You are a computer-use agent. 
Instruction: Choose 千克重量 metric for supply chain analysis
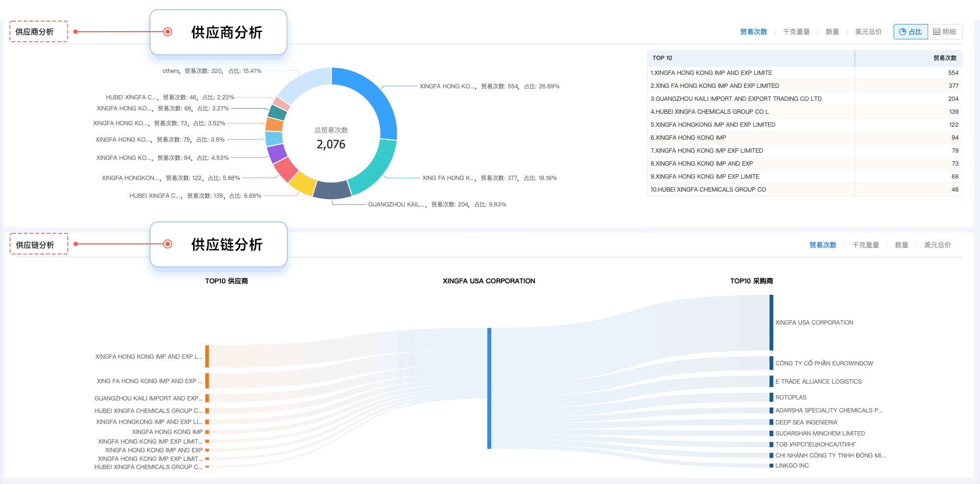tap(865, 245)
